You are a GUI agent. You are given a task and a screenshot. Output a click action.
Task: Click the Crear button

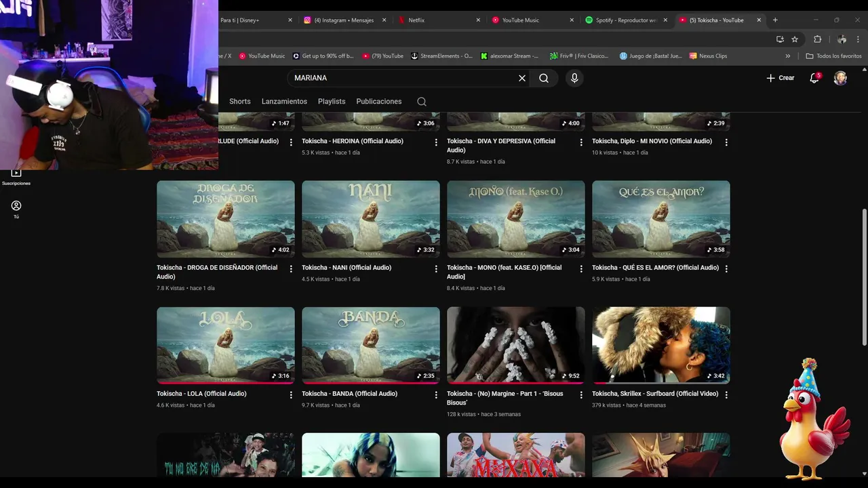[x=781, y=78]
